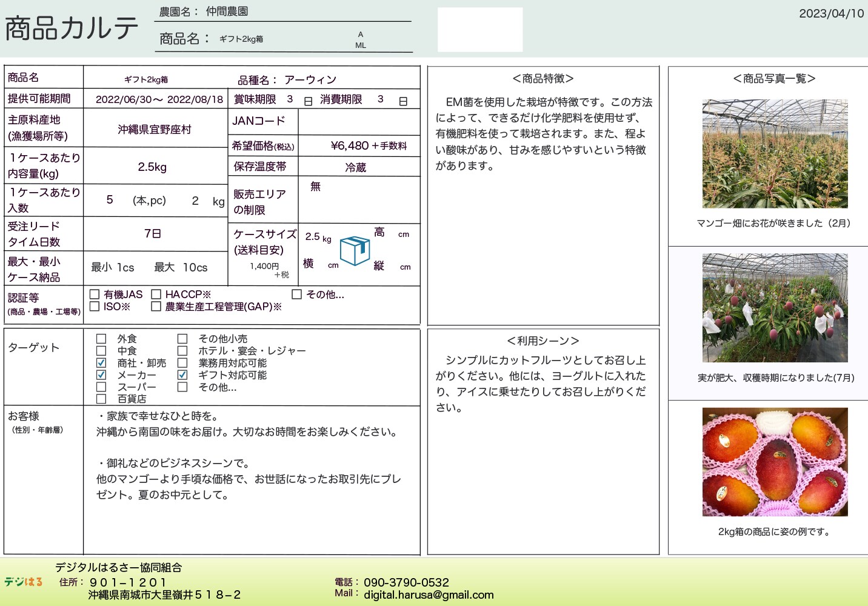Uncheck the 商社・卸売 target checkbox
The image size is (868, 606).
tap(101, 363)
